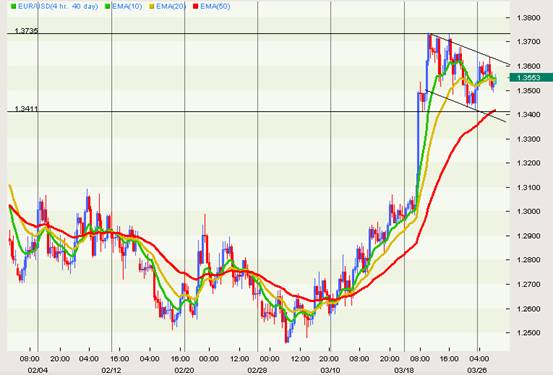This screenshot has height=375, width=553.
Task: Click the 1.3100 price axis label
Action: click(x=528, y=187)
